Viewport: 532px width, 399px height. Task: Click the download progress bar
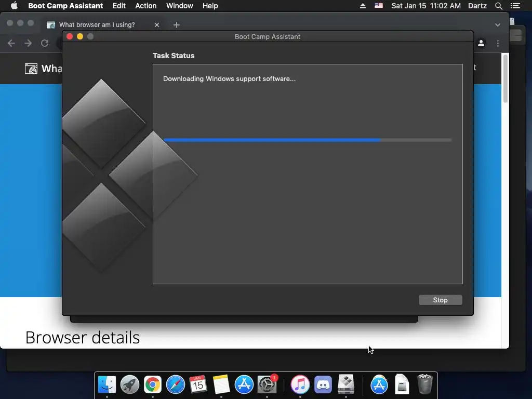(x=308, y=140)
